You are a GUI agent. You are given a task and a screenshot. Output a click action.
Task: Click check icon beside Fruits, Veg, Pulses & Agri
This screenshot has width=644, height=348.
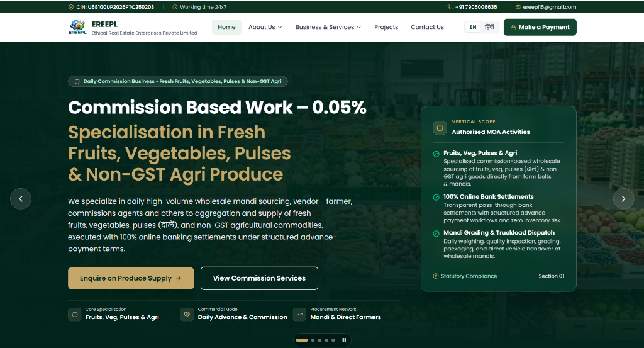pos(436,154)
